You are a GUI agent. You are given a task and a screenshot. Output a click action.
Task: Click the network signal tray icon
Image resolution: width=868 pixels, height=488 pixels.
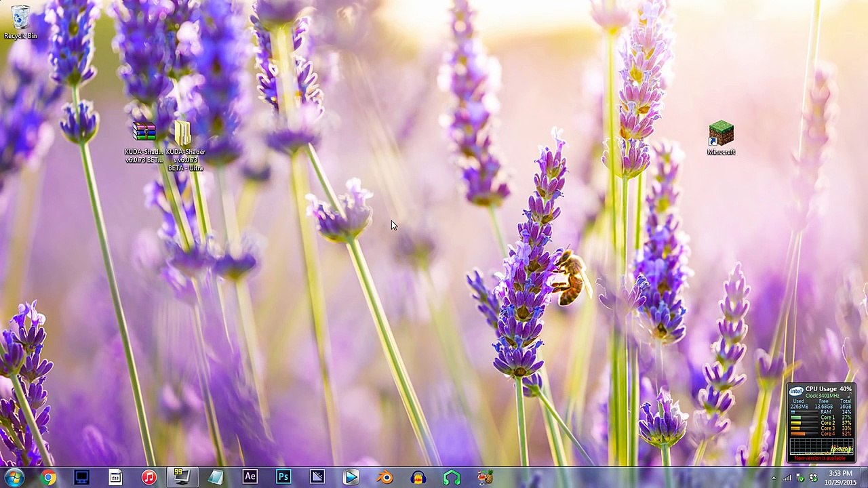coord(787,479)
